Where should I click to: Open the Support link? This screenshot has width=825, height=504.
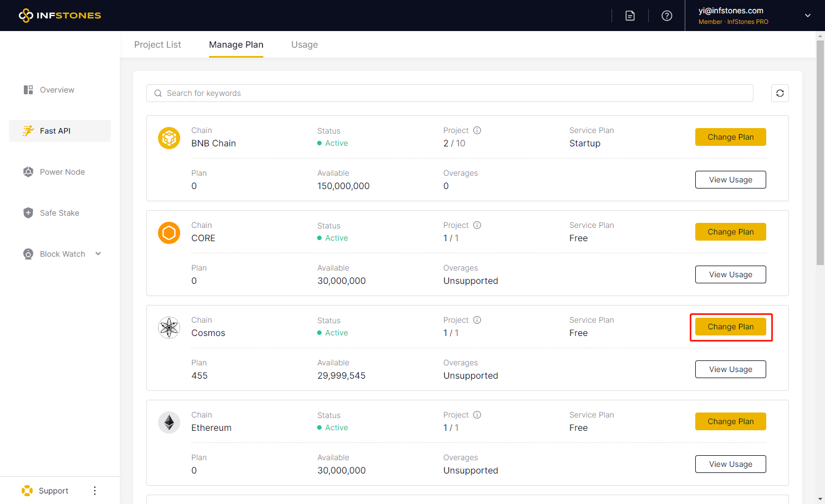coord(53,491)
